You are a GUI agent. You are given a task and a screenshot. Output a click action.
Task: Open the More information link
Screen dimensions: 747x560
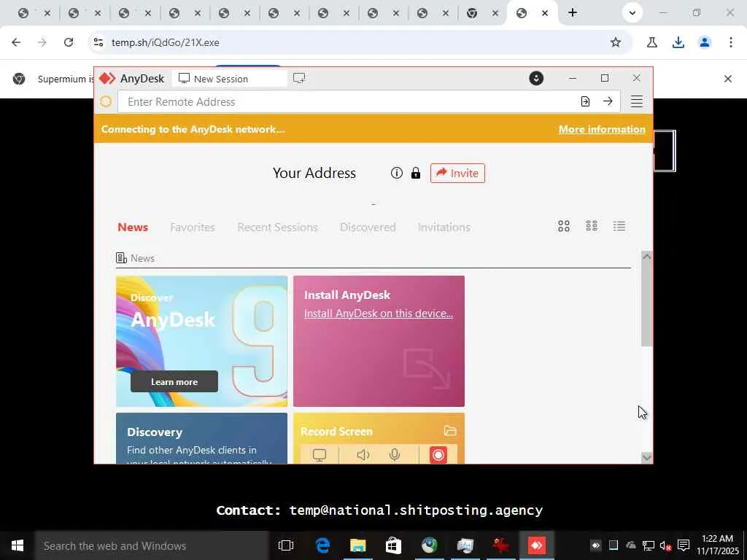point(602,129)
